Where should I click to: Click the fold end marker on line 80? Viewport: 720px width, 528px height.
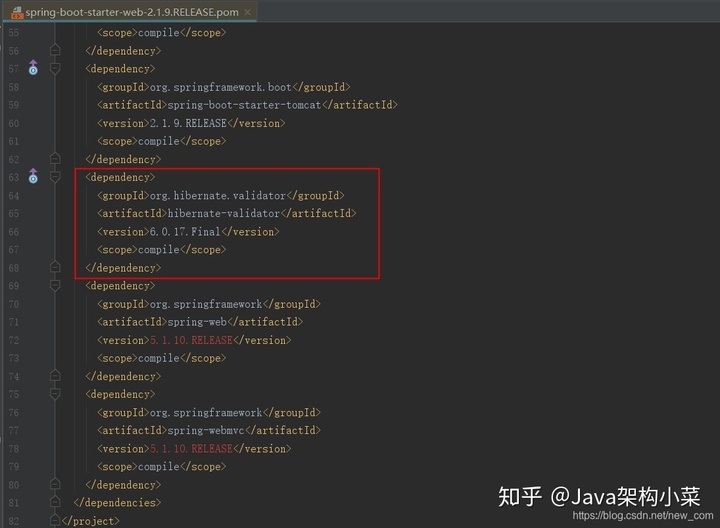(55, 484)
